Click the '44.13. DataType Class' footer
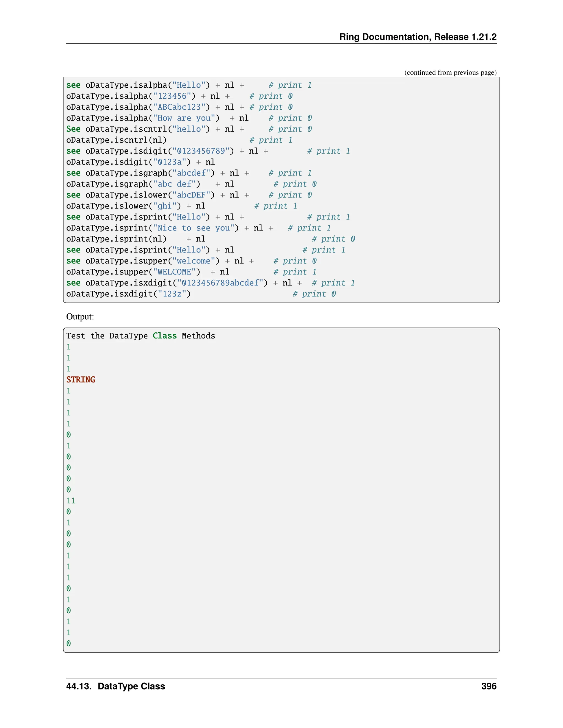 [x=115, y=687]
